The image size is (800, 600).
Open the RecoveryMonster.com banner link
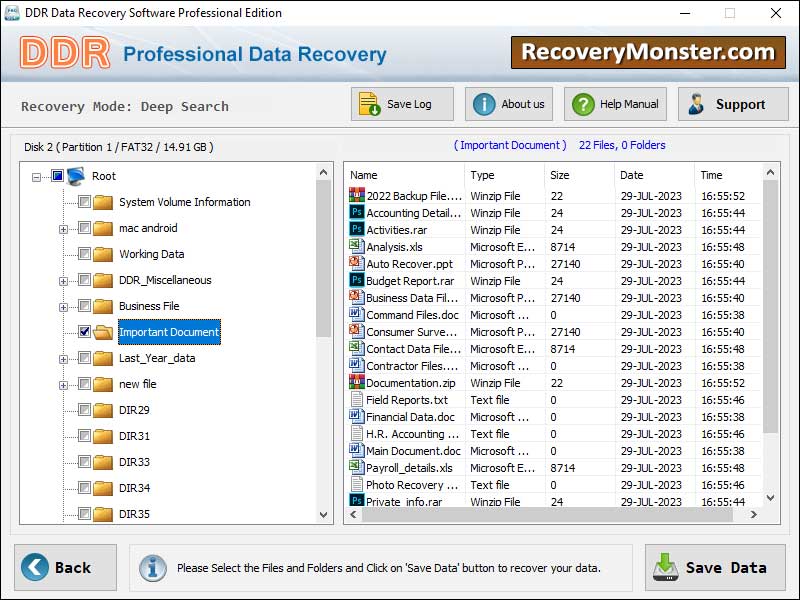tap(648, 52)
